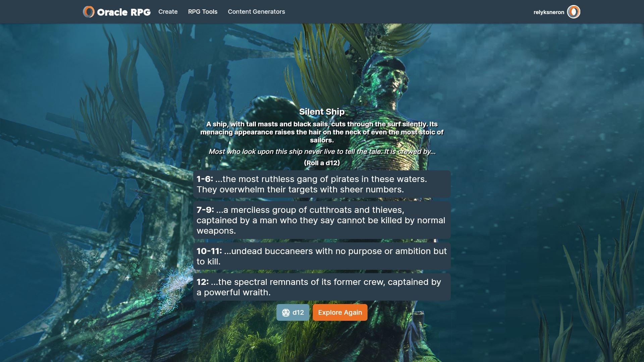Open the Create menu
The width and height of the screenshot is (644, 362).
click(x=168, y=12)
